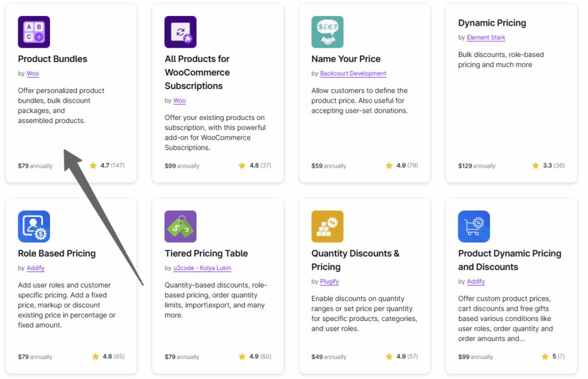Viewport: 588px width, 379px height.
Task: Click the $59 annually price text
Action: click(329, 166)
